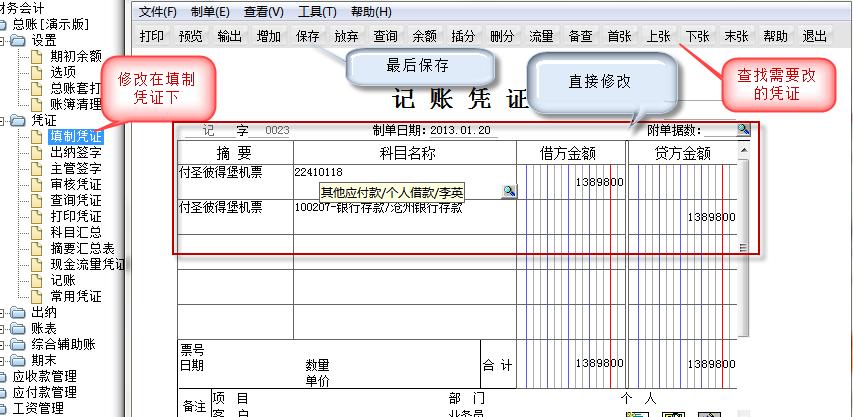
Task: Go to first voucher with 首张
Action: pyautogui.click(x=620, y=36)
